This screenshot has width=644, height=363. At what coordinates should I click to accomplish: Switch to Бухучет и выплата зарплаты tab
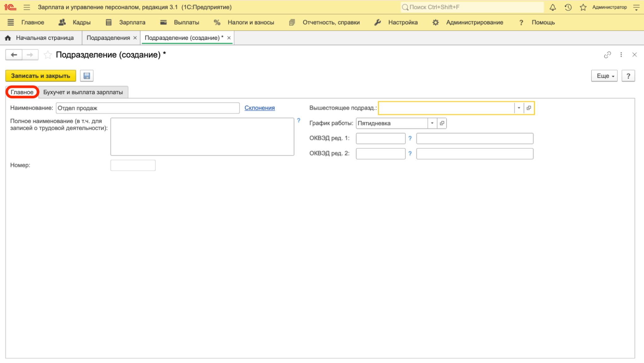(83, 92)
